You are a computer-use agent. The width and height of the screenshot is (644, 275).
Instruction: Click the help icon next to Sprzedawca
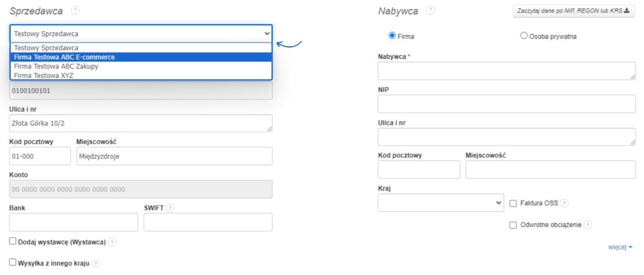click(75, 10)
